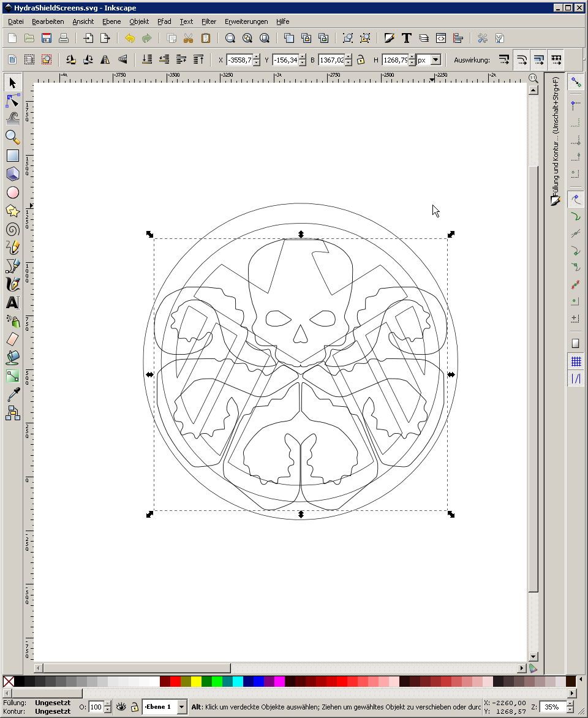Screen dimensions: 588x718
Task: Open the Erweiterungen menu
Action: click(246, 21)
